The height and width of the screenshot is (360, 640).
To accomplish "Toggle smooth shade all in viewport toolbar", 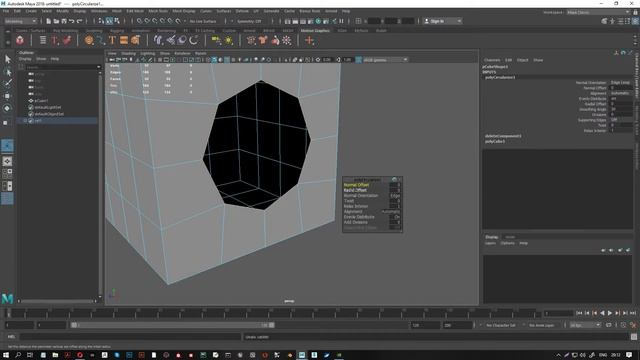I will click(214, 60).
